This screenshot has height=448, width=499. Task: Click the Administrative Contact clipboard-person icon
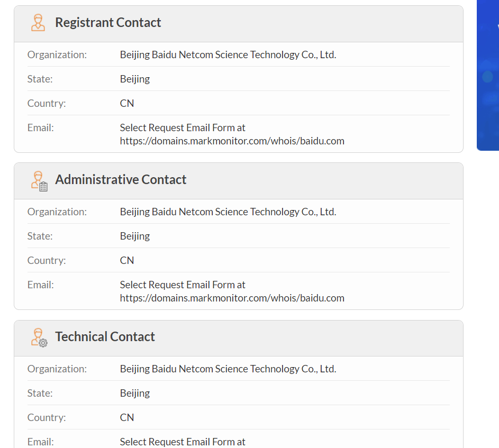[x=39, y=181]
